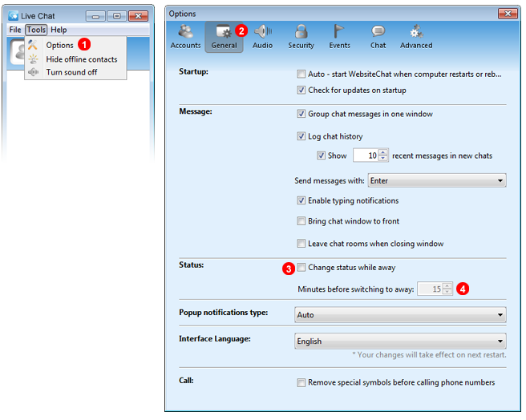
Task: Maximize the Live Chat window
Action: pos(117,16)
